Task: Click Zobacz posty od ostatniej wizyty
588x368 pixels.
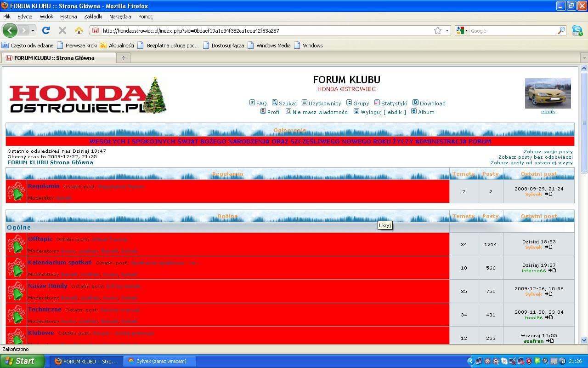Action: coord(531,163)
